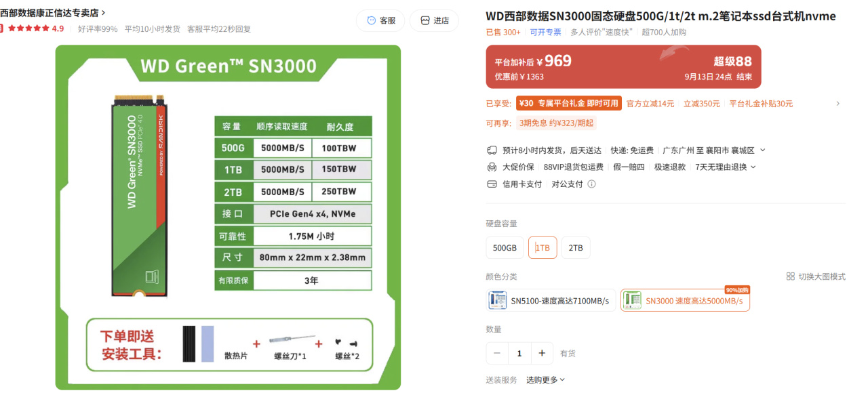Click the red star rating beside 4.9
Image resolution: width=868 pixels, height=395 pixels.
pyautogui.click(x=28, y=28)
